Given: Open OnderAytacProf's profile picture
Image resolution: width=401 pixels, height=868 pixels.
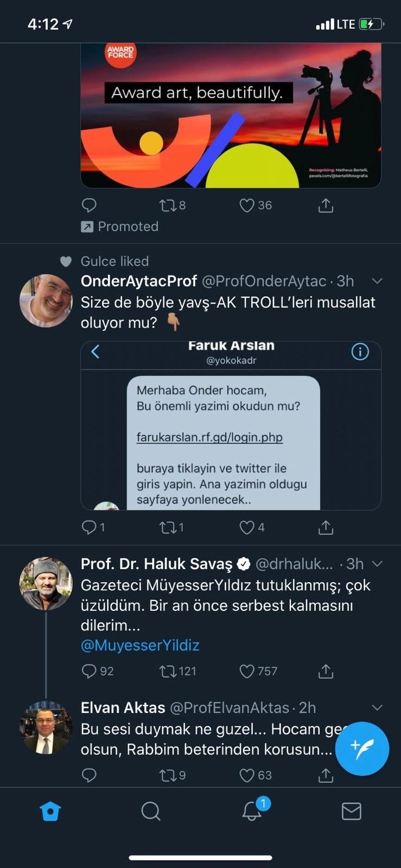Looking at the screenshot, I should (x=46, y=301).
